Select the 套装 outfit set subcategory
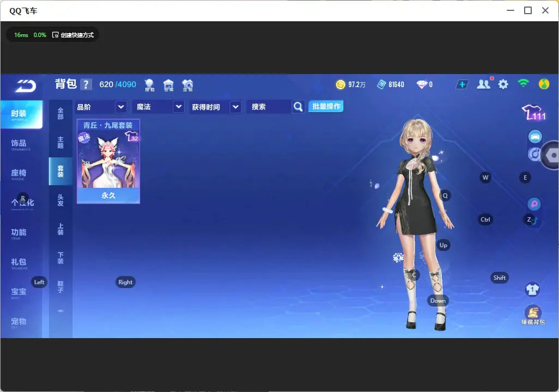 click(x=60, y=171)
